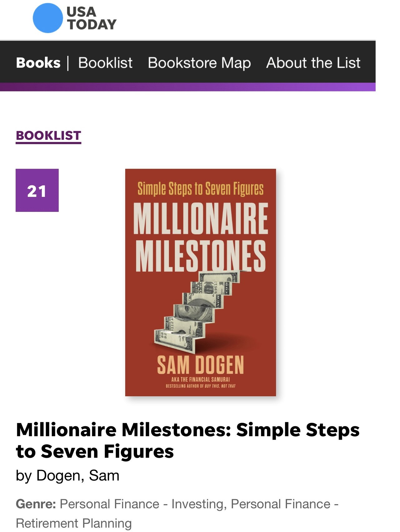Select the Books section in the navigation bar

(38, 63)
